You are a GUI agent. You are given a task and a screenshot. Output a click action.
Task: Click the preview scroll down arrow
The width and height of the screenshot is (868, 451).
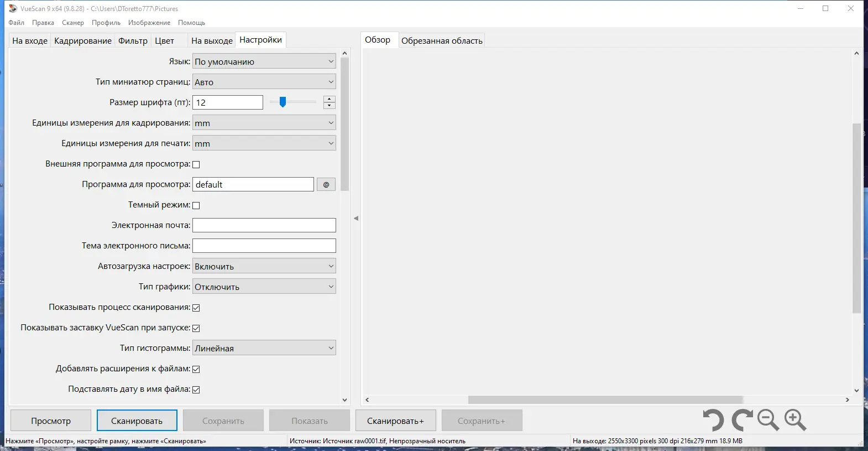(x=856, y=390)
